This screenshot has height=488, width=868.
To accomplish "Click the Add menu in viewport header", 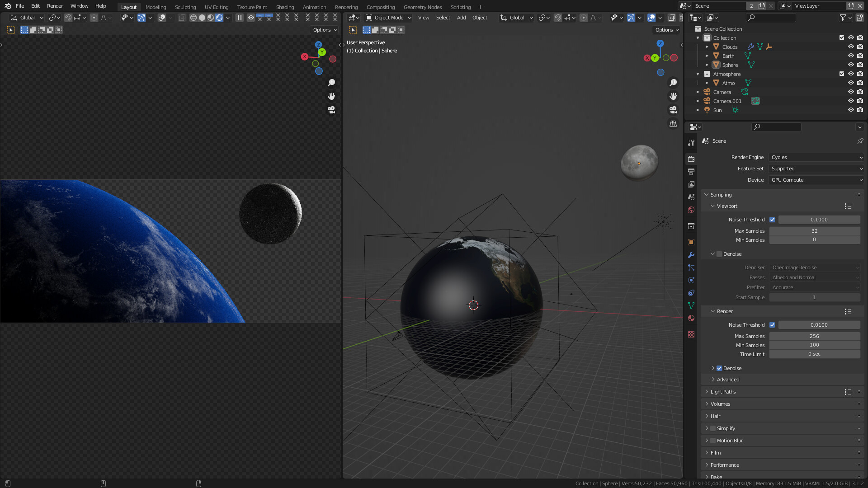I will (x=461, y=18).
